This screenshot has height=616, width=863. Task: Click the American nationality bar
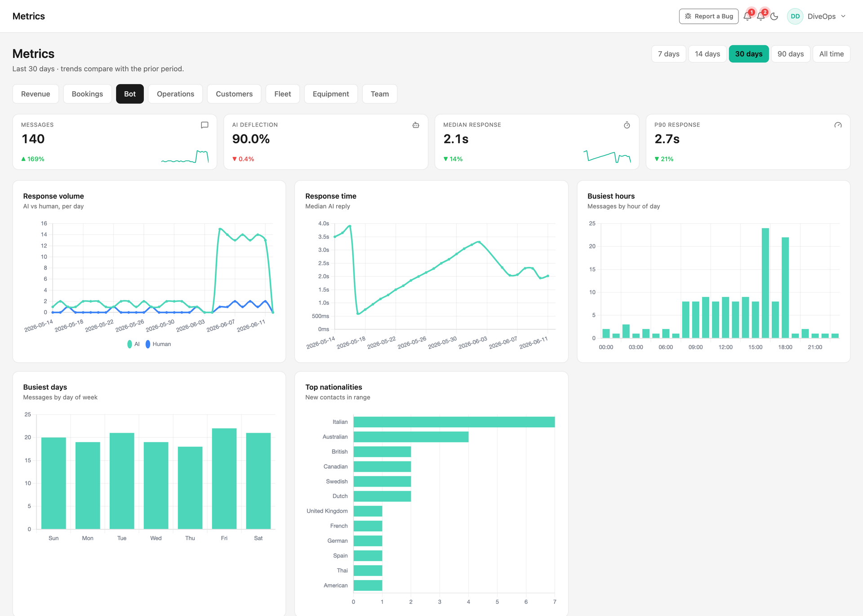368,585
